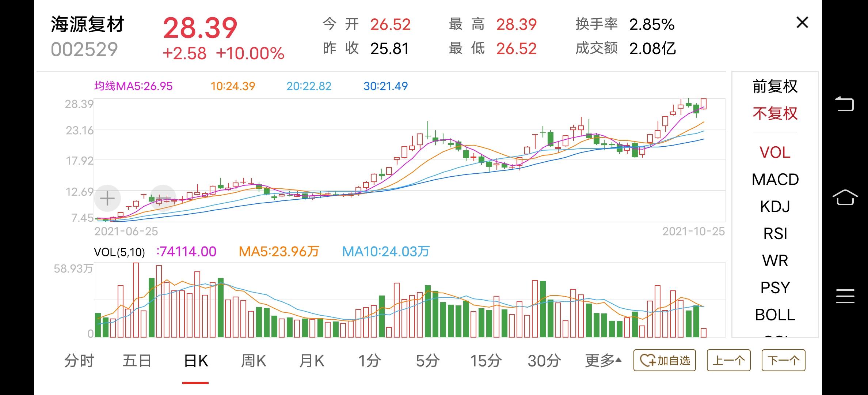Choose the WR indicator

click(775, 261)
